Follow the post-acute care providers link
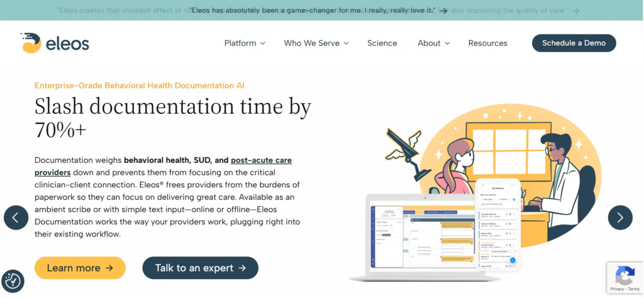Viewport: 644px width, 298px height. [261, 160]
